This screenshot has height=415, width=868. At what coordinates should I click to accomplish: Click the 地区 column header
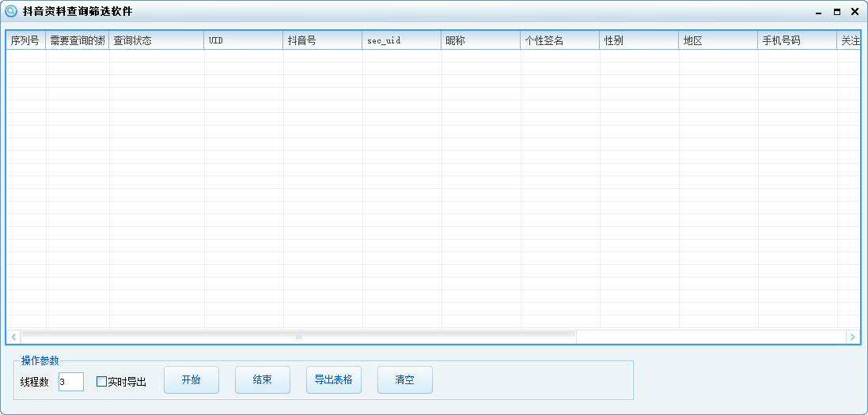pos(718,40)
